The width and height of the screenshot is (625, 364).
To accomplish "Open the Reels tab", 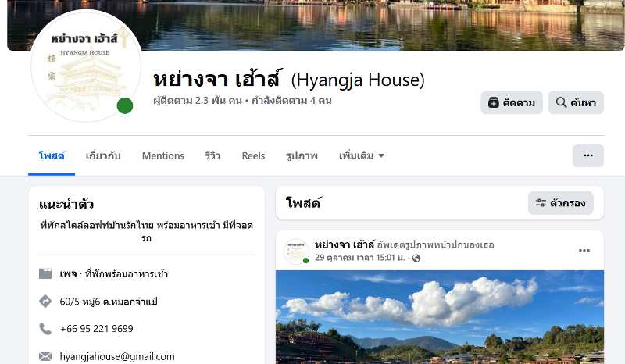I will tap(253, 155).
